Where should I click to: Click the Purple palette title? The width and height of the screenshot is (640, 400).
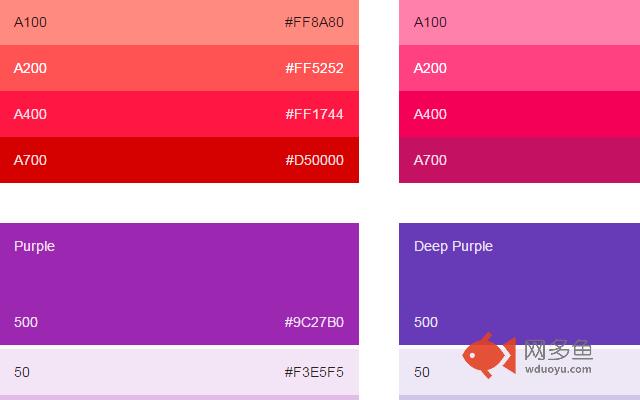coord(35,246)
